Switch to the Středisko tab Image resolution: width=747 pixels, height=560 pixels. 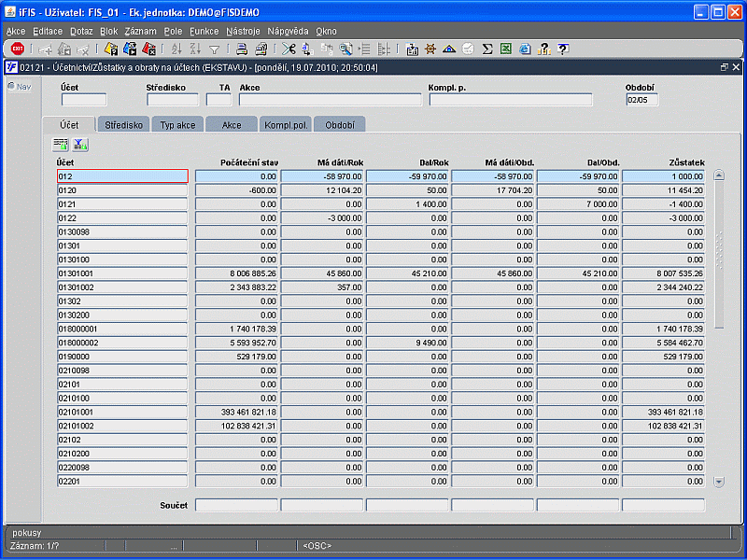(123, 124)
